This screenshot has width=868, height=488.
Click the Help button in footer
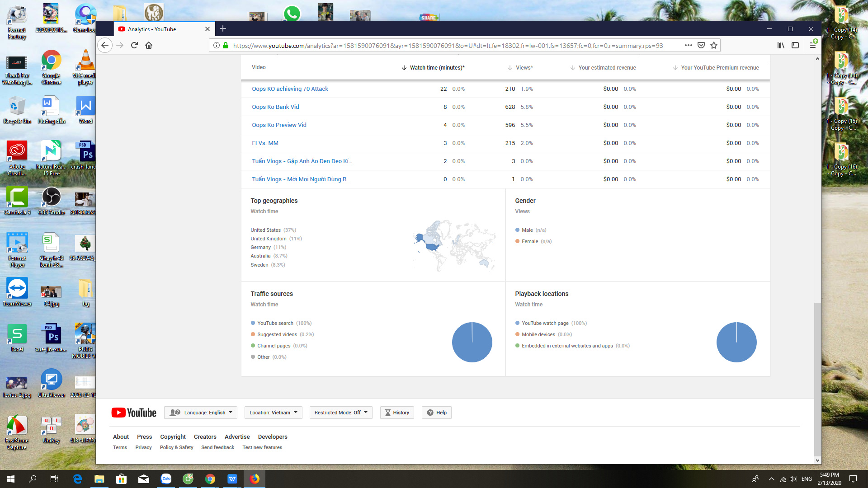[x=437, y=413]
